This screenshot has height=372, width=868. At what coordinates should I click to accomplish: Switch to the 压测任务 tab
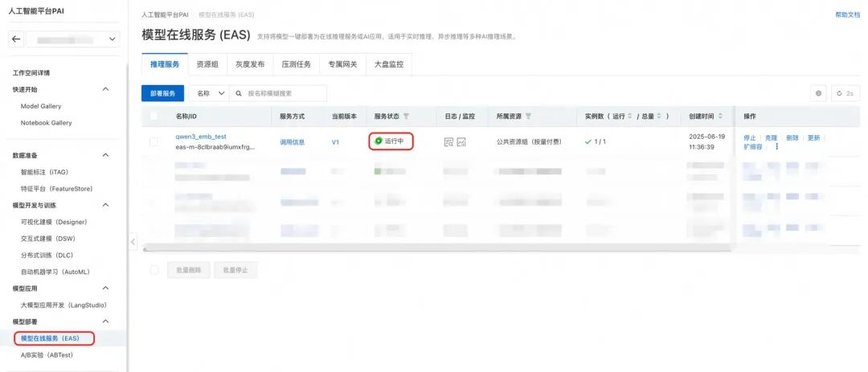click(x=295, y=64)
